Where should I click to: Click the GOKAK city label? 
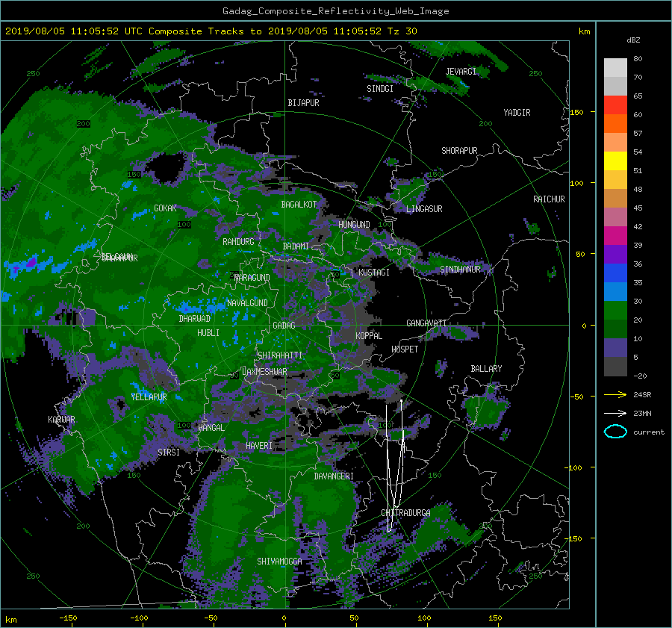coord(166,208)
